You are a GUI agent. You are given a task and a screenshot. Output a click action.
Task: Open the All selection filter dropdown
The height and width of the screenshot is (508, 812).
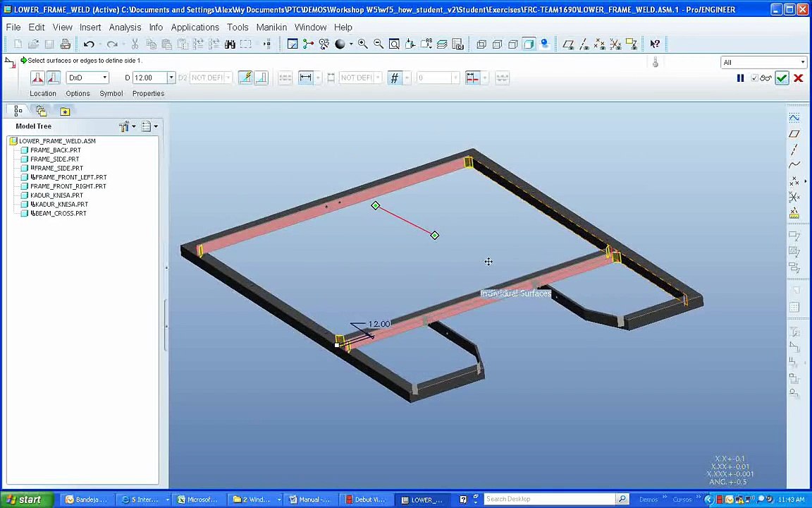tap(764, 62)
